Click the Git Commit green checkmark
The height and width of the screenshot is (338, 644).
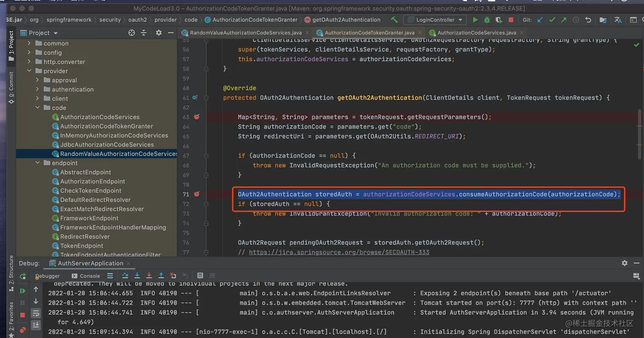coord(552,20)
